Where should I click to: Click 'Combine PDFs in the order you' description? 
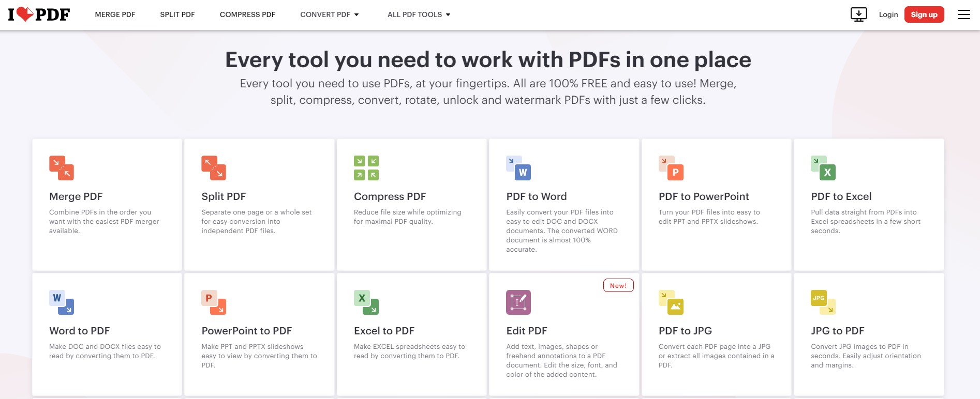[x=100, y=212]
